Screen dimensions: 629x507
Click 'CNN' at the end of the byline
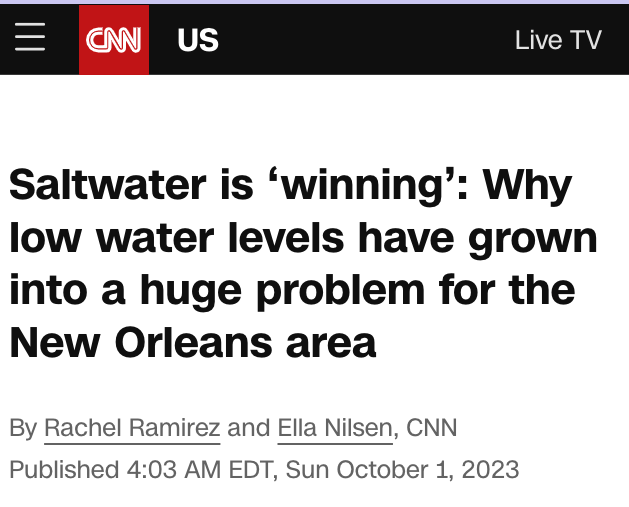pos(431,428)
